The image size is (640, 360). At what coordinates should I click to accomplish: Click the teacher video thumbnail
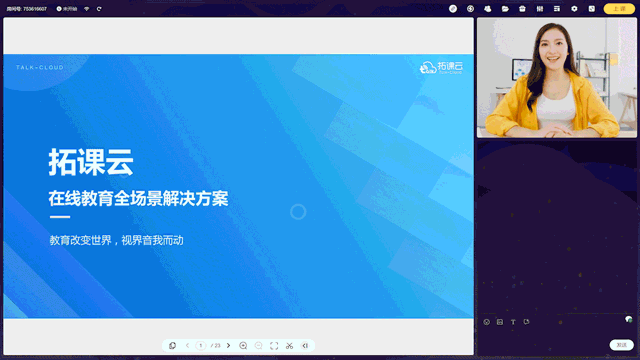pyautogui.click(x=557, y=78)
